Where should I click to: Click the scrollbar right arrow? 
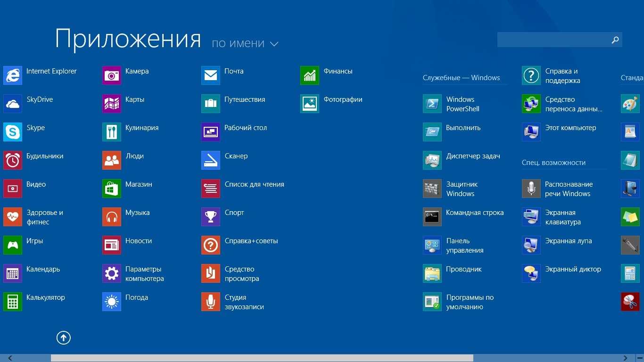tap(626, 358)
